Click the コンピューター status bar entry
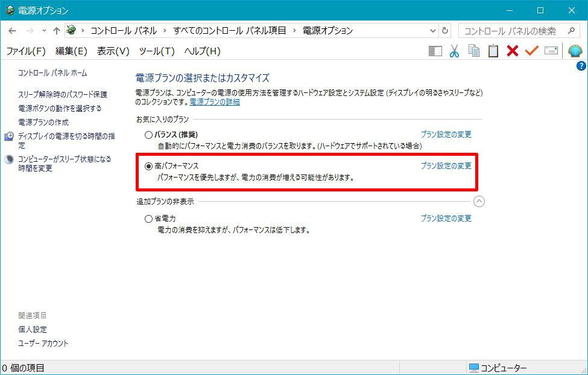 [498, 368]
